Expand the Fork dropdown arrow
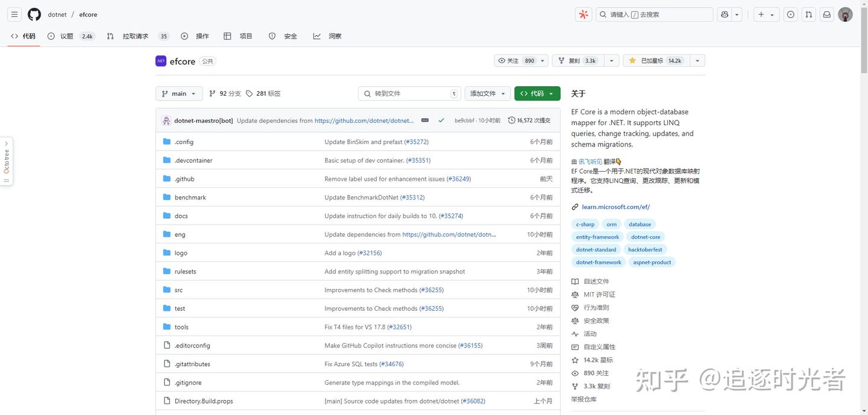The width and height of the screenshot is (868, 415). coord(611,61)
